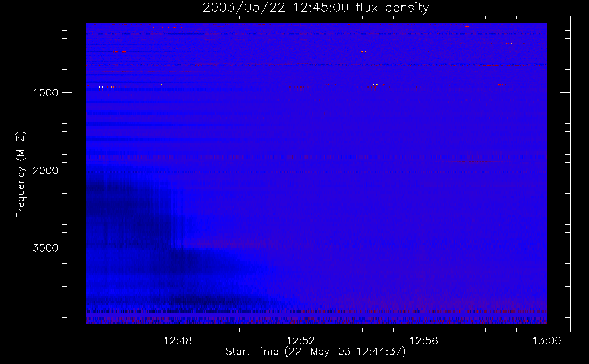Click the 2000 frequency tick label
Screen dimensions: 589x364
(x=46, y=170)
